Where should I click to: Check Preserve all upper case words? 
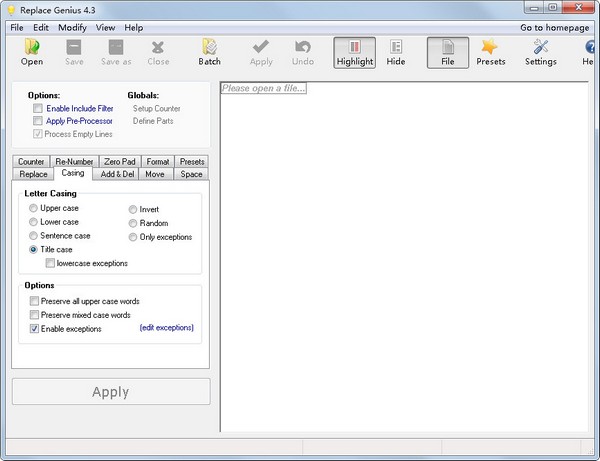pyautogui.click(x=34, y=301)
